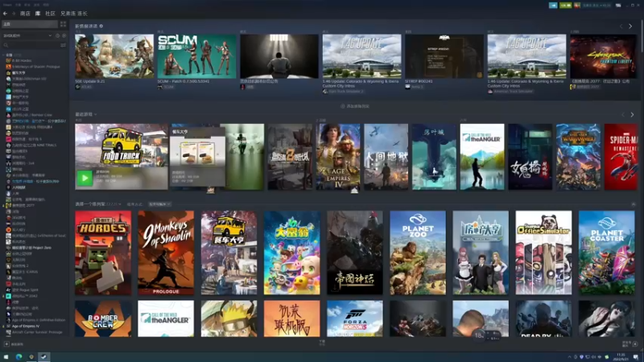The image size is (644, 362).
Task: Open the Planet Zoo cover
Action: point(418,253)
